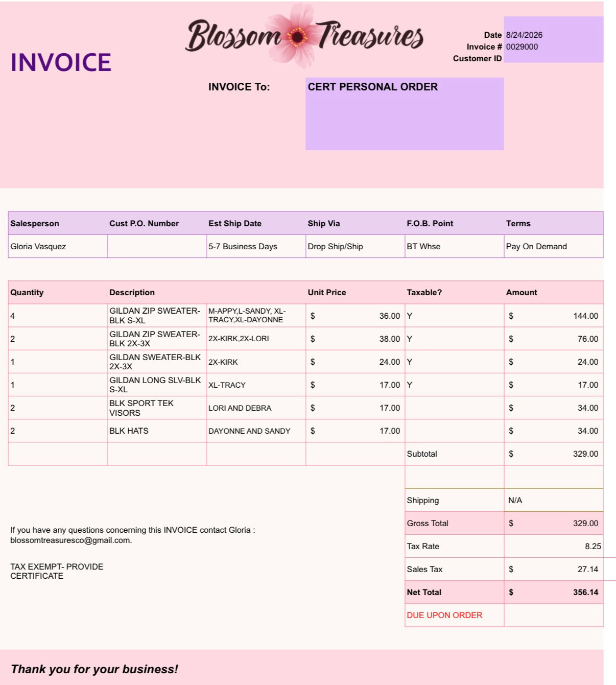Image resolution: width=616 pixels, height=685 pixels.
Task: Select unit price 24.00
Action: pyautogui.click(x=355, y=362)
